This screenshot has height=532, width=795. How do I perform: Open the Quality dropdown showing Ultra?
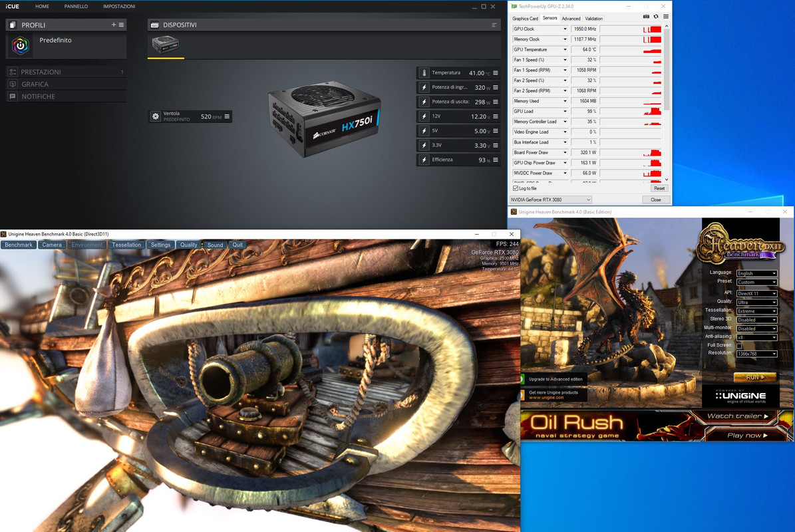(756, 302)
